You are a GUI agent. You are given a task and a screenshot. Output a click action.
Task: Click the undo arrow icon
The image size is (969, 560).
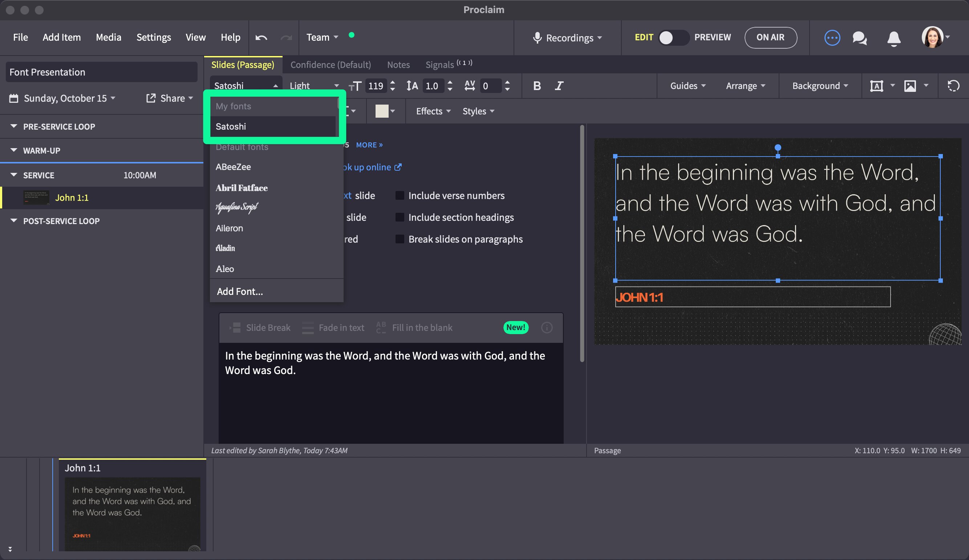click(261, 37)
